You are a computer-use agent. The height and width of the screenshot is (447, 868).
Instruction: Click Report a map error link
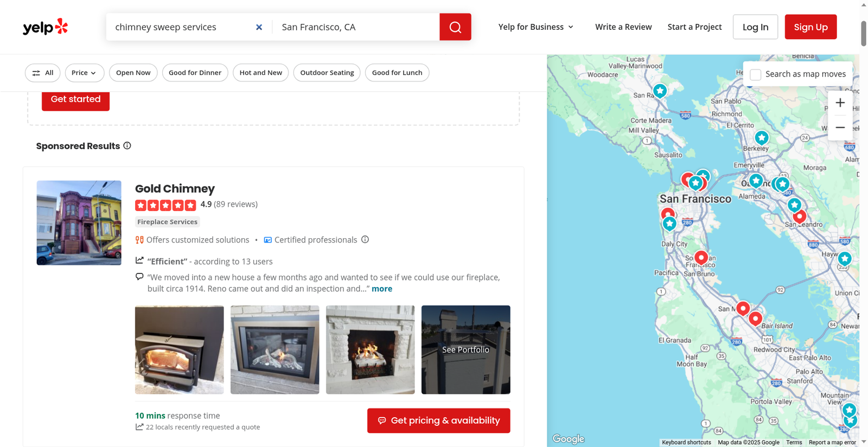tap(832, 442)
